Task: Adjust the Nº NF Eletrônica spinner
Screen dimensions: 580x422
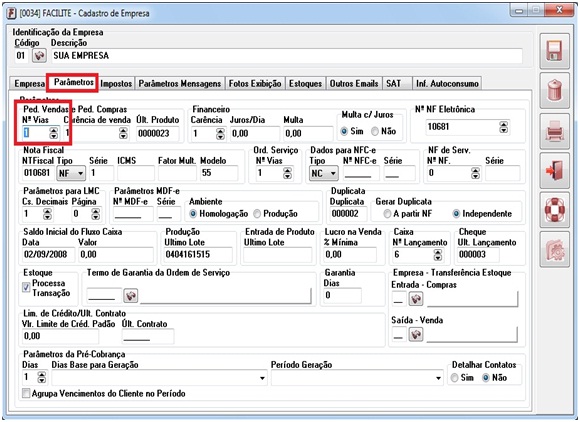Action: pyautogui.click(x=503, y=127)
